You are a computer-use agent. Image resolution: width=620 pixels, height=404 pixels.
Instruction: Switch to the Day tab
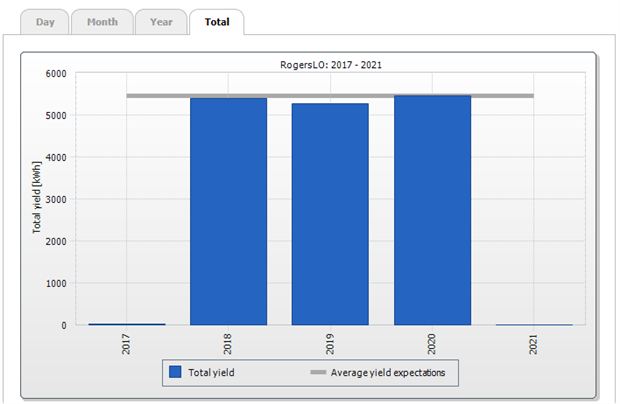click(45, 22)
